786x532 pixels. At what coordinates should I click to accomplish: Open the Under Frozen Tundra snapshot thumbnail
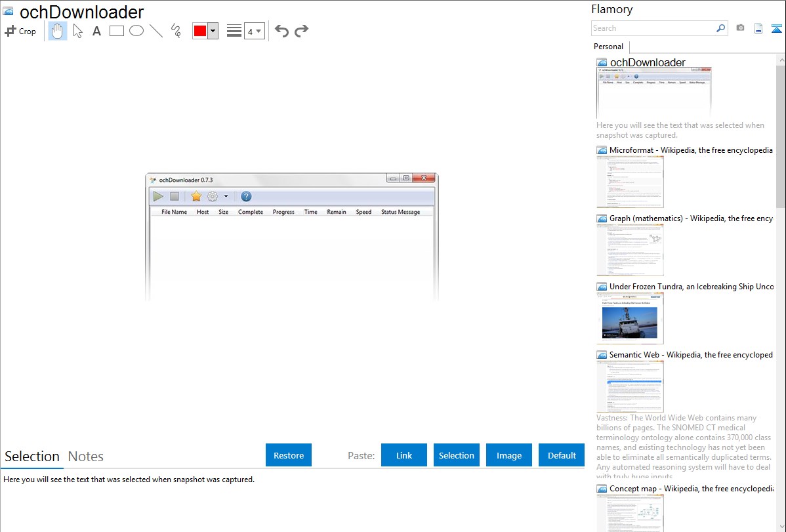coord(630,318)
